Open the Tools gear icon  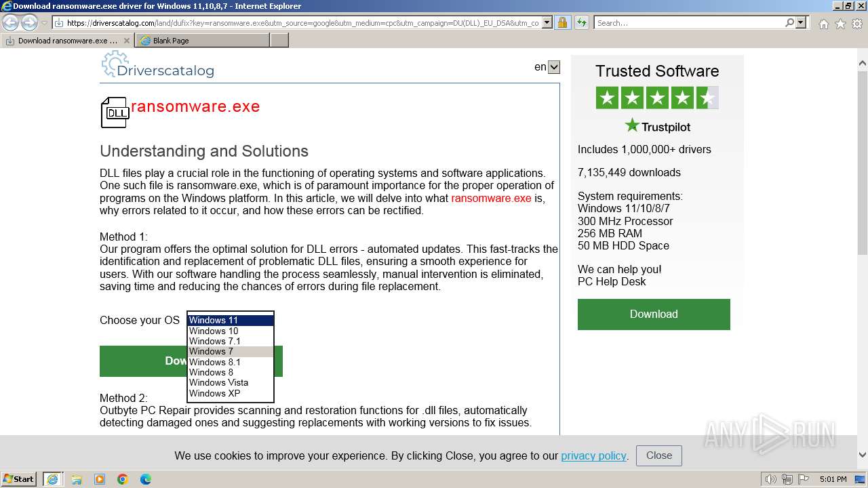pos(857,24)
